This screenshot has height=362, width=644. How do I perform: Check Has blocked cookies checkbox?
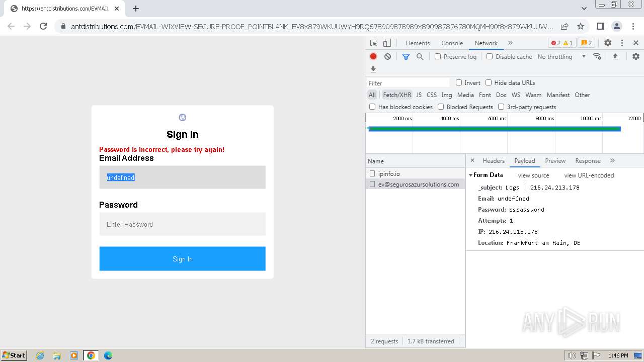click(372, 107)
